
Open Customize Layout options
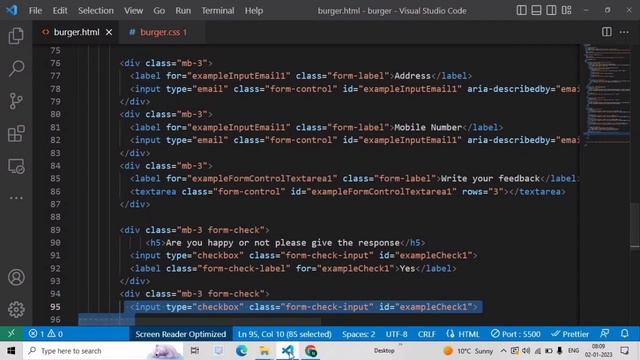click(x=566, y=10)
